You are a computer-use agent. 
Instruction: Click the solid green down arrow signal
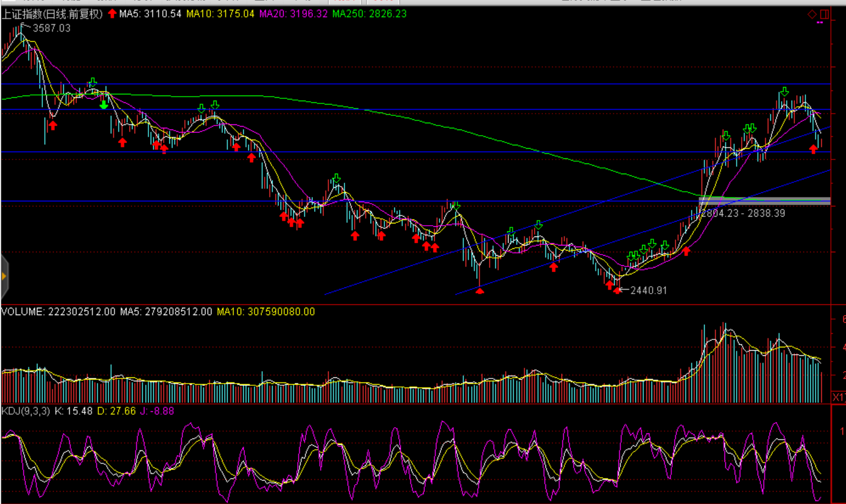click(104, 105)
